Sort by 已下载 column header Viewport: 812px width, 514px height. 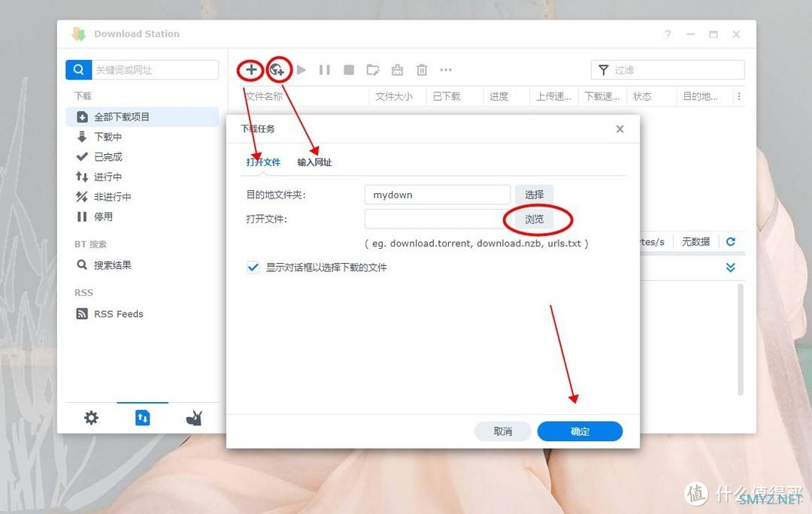coord(455,96)
